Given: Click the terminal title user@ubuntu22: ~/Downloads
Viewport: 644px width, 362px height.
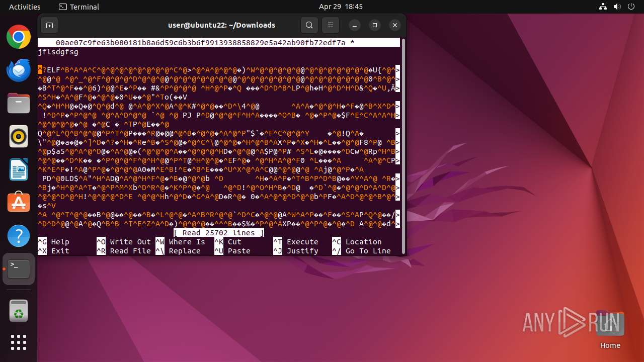Looking at the screenshot, I should (222, 25).
